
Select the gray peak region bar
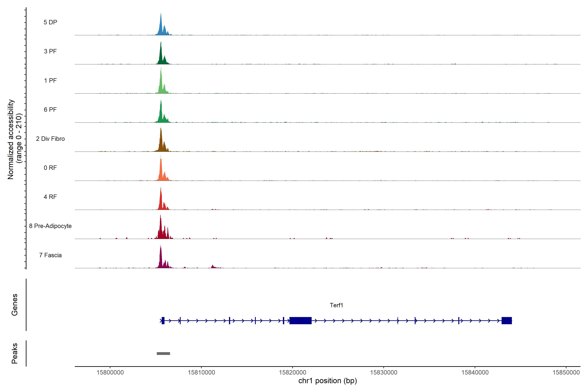click(x=163, y=353)
